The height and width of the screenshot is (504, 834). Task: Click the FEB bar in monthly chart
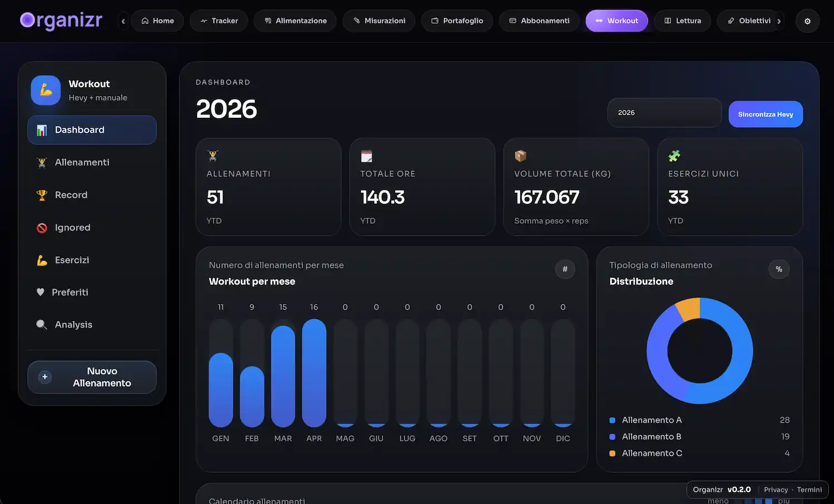click(x=252, y=397)
